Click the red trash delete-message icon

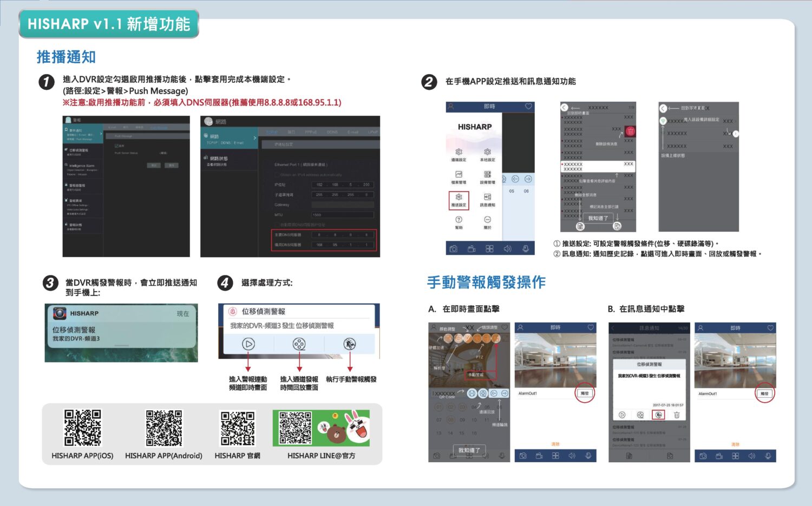(630, 131)
